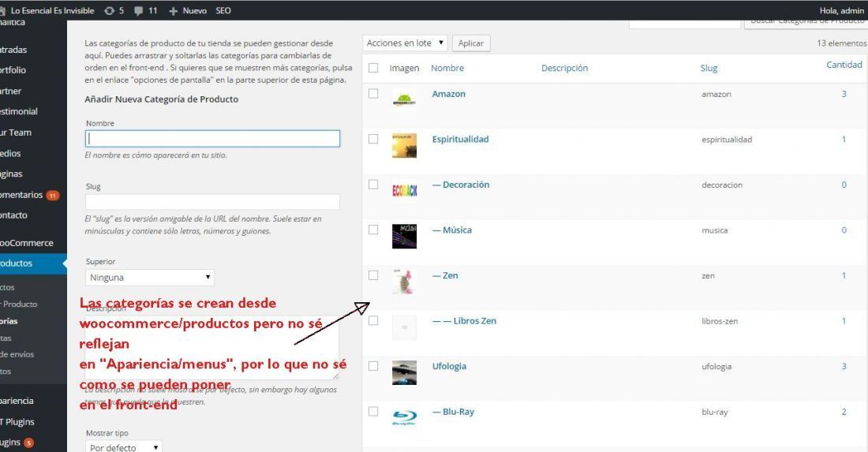The image size is (868, 452).
Task: Sort by the Nombre column header
Action: coord(447,68)
